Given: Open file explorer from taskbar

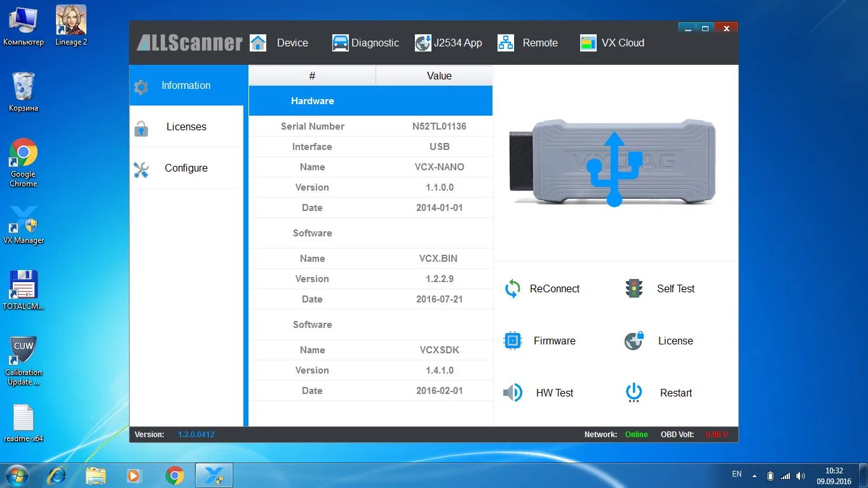Looking at the screenshot, I should [x=96, y=475].
